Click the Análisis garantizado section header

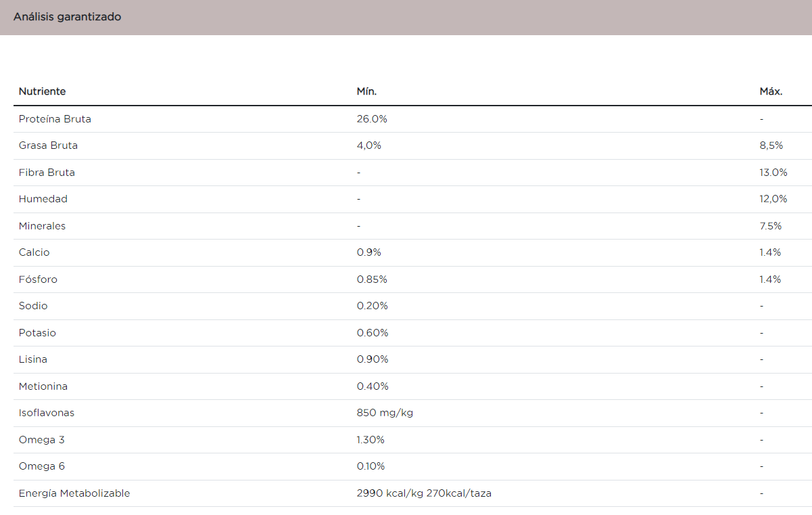click(67, 17)
